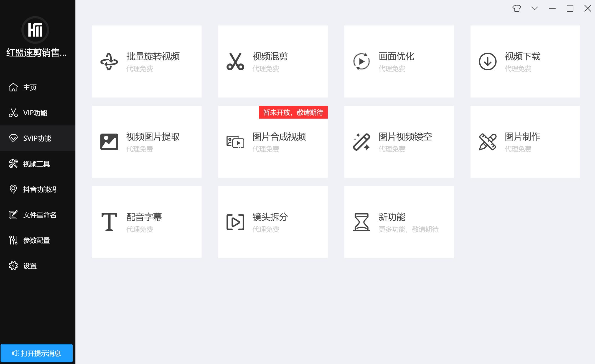Click the diamond icon beside SVIP功能
Image resolution: width=595 pixels, height=364 pixels.
13,138
